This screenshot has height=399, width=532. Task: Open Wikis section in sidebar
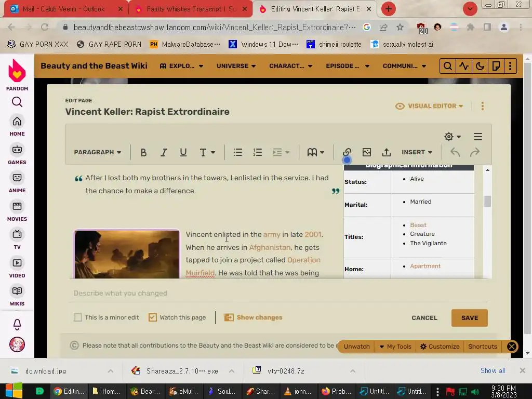pos(17,296)
